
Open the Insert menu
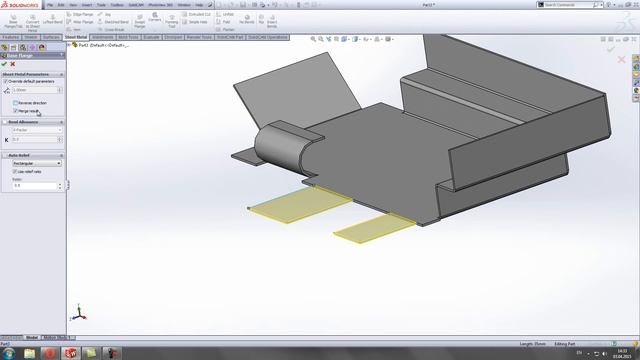pos(87,5)
